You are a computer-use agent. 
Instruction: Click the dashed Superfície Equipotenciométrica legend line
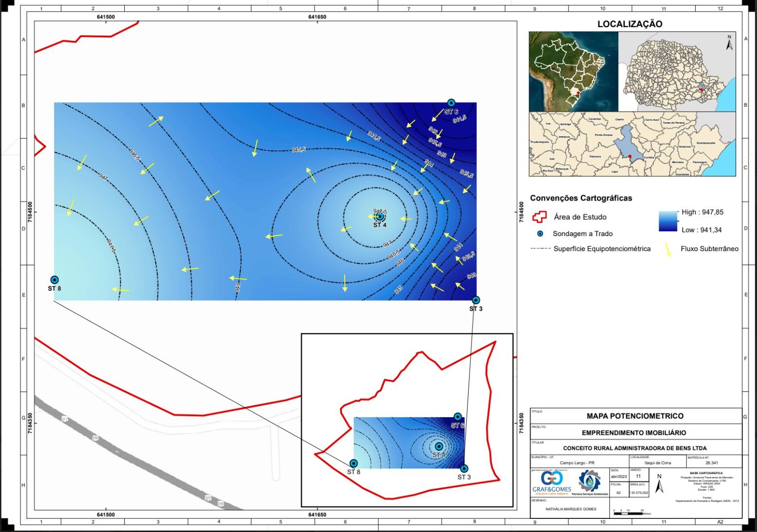point(540,249)
